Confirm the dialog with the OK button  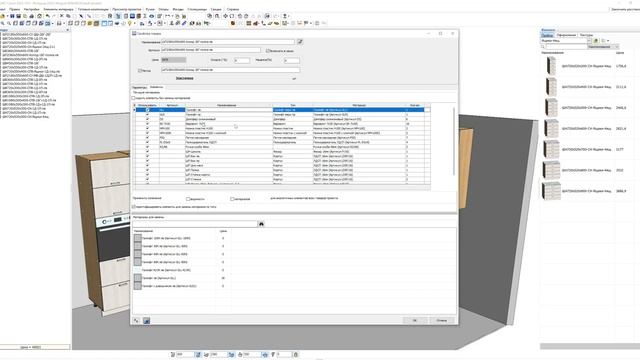[x=415, y=320]
